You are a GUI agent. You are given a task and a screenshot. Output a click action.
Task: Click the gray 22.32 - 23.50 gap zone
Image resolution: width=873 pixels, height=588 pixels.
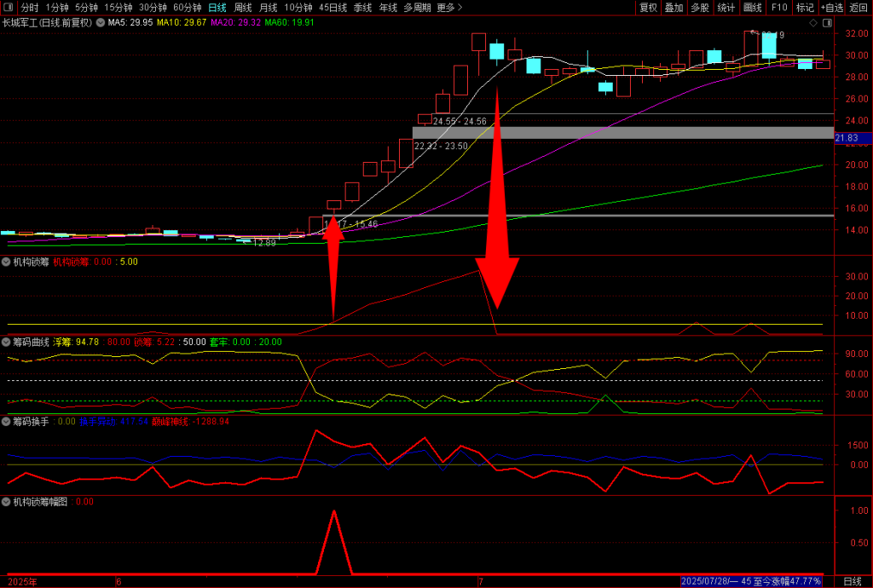coord(622,133)
